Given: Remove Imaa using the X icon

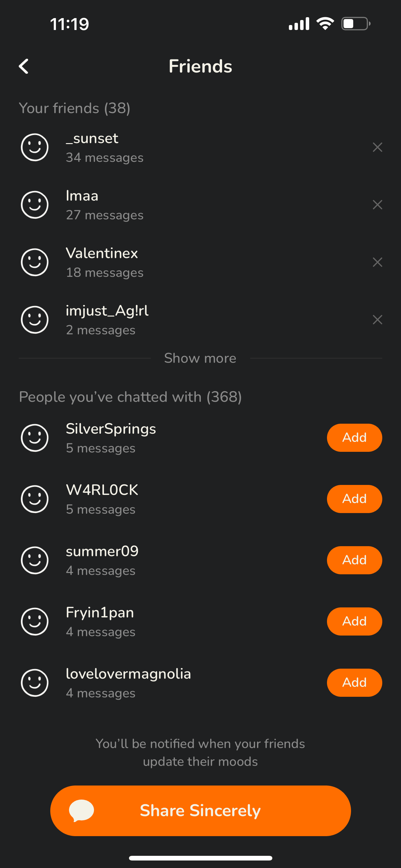Looking at the screenshot, I should [x=377, y=205].
